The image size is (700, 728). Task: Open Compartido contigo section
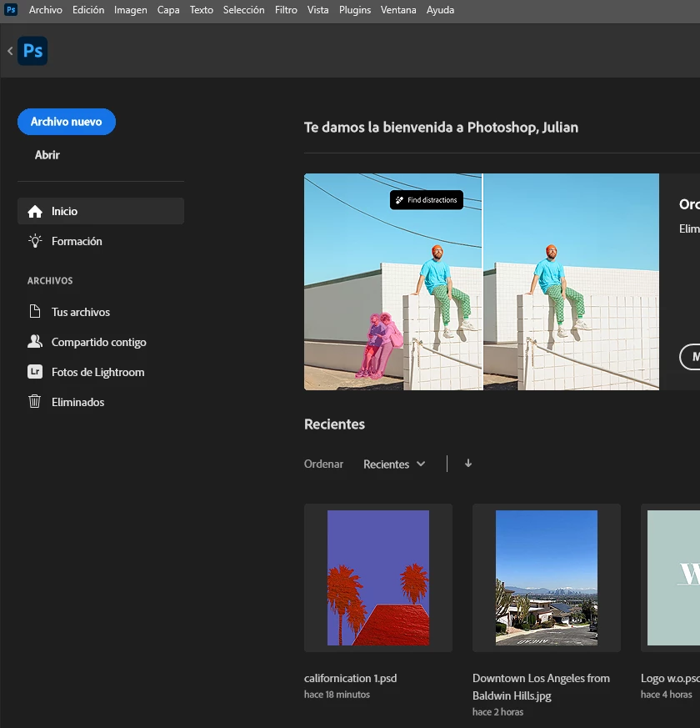[x=101, y=342]
